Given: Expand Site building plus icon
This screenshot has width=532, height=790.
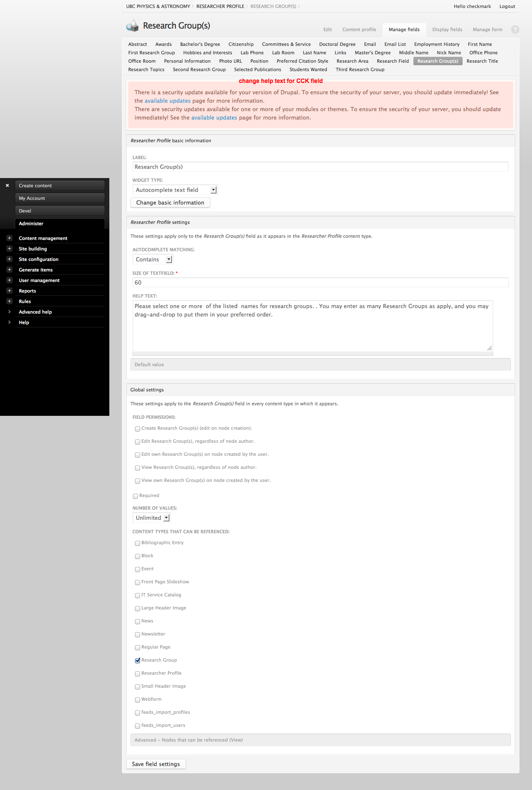Looking at the screenshot, I should pyautogui.click(x=9, y=249).
